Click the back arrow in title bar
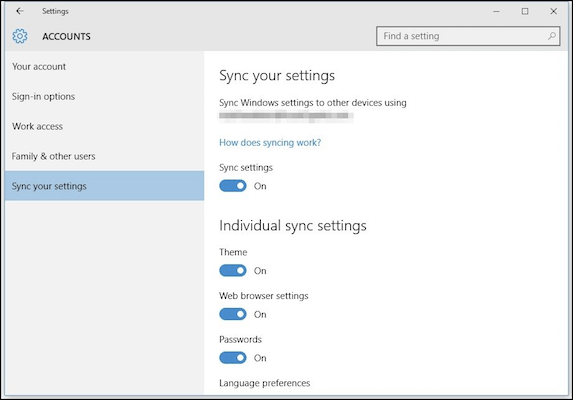Image resolution: width=573 pixels, height=400 pixels. click(20, 11)
